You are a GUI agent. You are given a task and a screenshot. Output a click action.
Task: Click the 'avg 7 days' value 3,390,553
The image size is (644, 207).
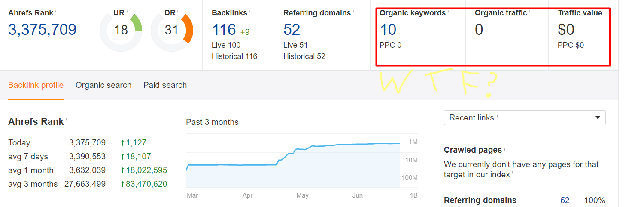pos(87,157)
